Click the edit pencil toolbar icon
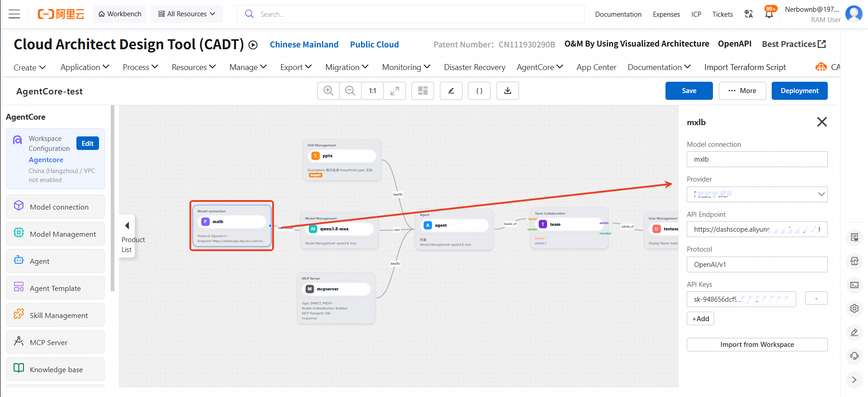 click(x=451, y=91)
